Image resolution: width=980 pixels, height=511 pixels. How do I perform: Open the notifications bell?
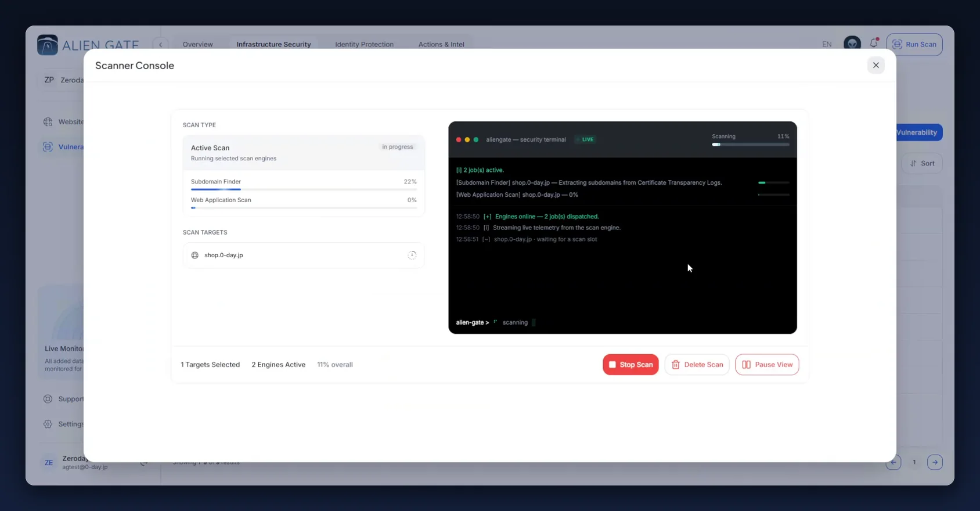coord(874,43)
